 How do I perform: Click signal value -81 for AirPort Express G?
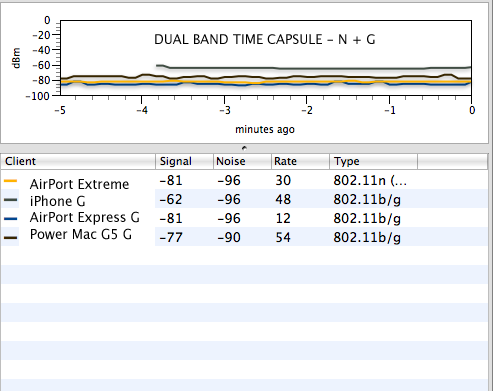click(171, 218)
